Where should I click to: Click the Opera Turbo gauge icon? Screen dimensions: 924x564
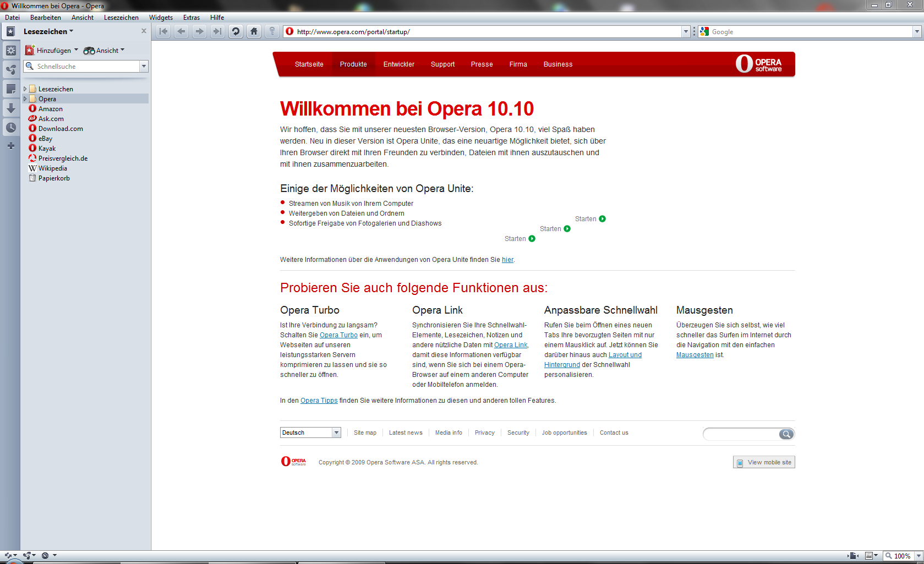coord(45,555)
